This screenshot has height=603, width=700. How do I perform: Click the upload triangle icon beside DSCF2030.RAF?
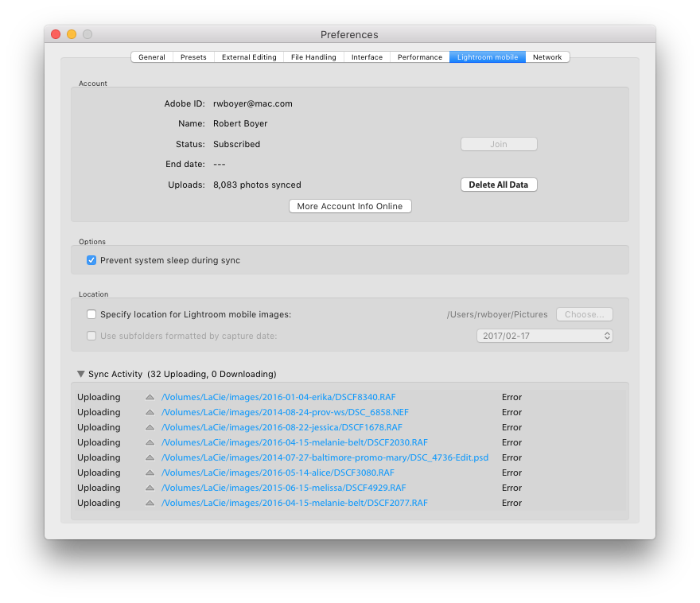click(x=150, y=442)
